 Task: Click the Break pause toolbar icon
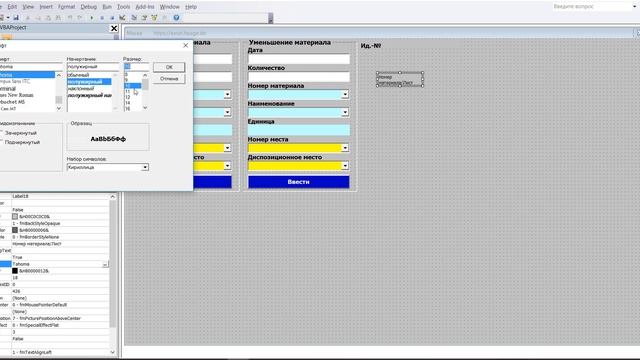[102, 18]
